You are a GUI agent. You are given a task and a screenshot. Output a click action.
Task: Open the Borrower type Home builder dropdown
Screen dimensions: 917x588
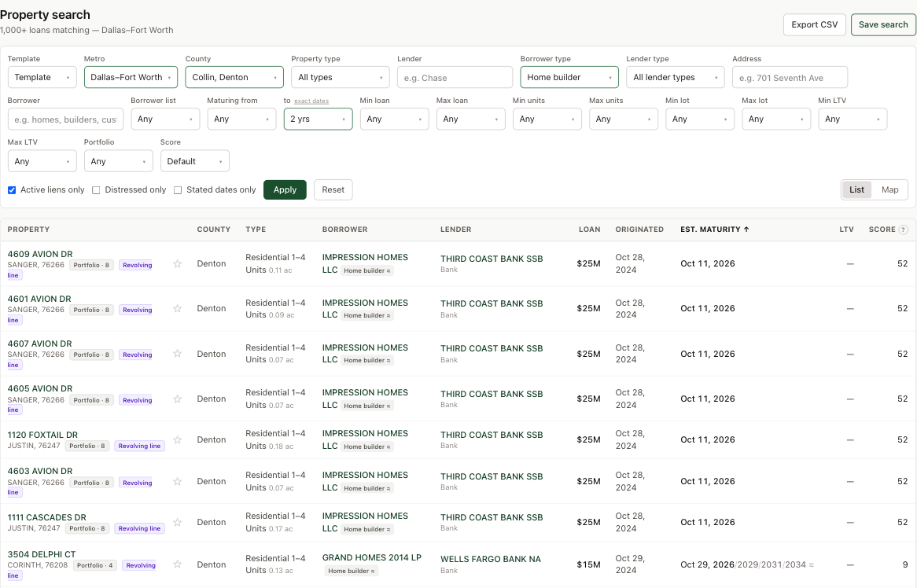click(569, 77)
